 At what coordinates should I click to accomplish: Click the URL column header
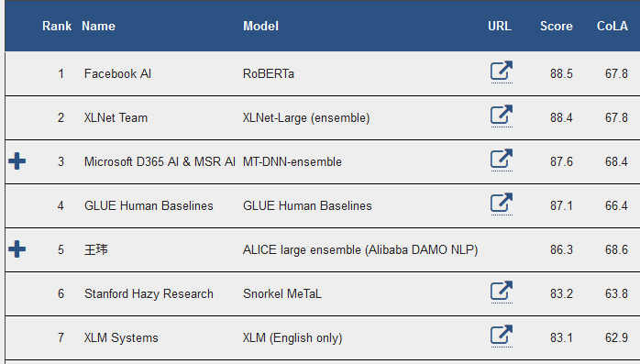500,26
